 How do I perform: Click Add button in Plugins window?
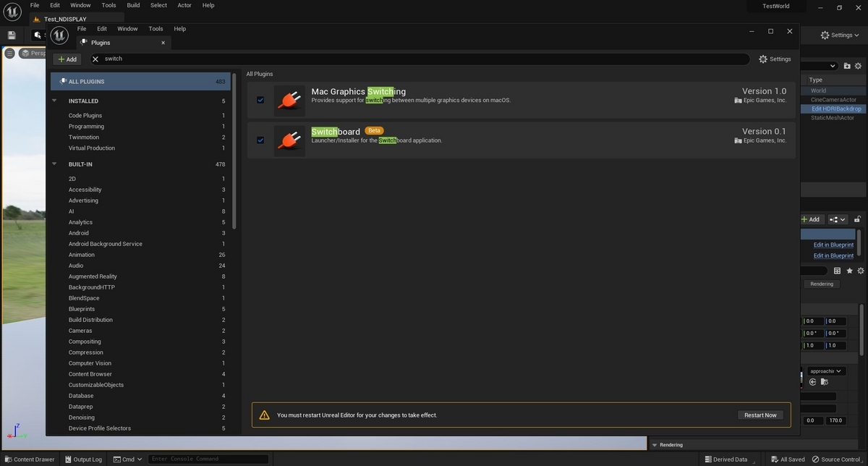(67, 59)
